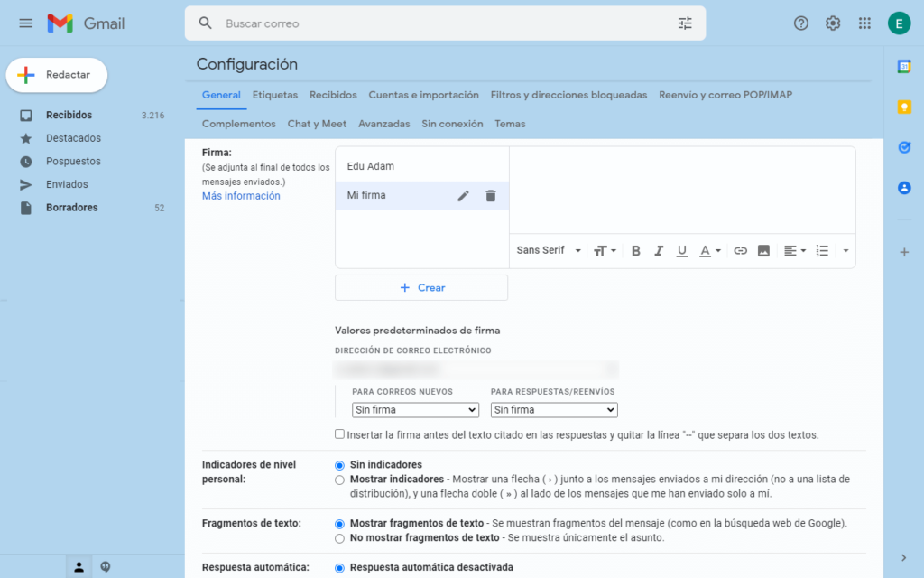Open the Filtros y direcciones bloqueadas tab
Viewport: 924px width, 578px height.
pos(568,95)
